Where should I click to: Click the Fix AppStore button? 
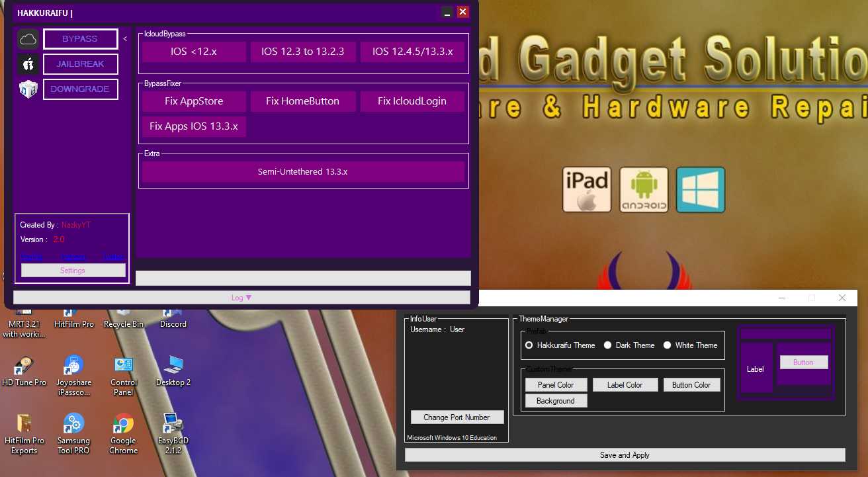tap(194, 101)
